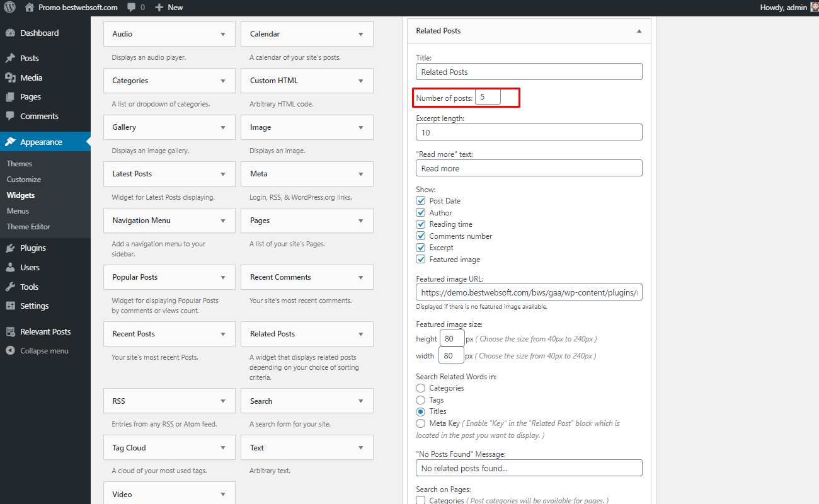Click the Users person icon

point(10,267)
